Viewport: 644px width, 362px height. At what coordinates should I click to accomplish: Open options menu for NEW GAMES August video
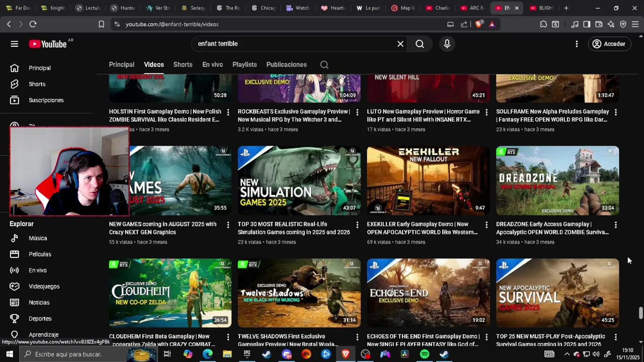[x=228, y=225]
